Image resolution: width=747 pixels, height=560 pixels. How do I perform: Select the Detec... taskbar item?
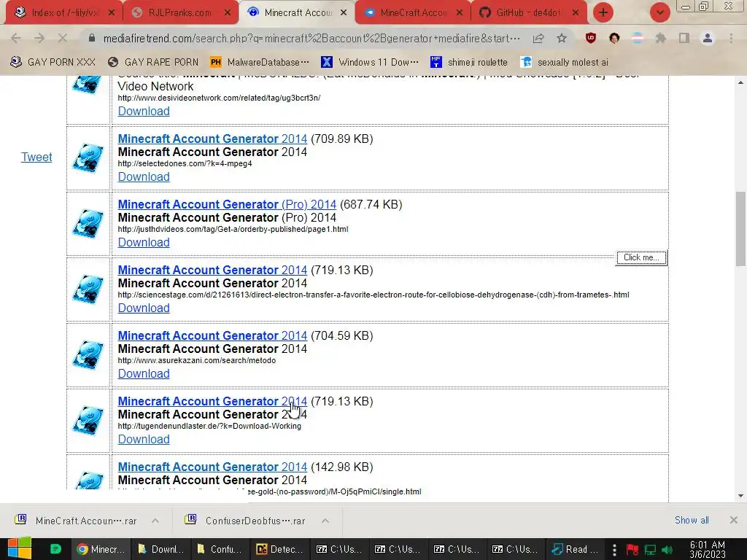coord(279,549)
